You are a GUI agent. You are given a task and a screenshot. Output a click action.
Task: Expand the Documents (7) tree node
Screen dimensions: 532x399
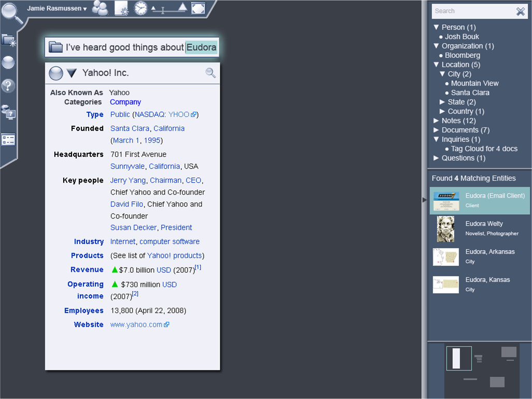(x=436, y=130)
